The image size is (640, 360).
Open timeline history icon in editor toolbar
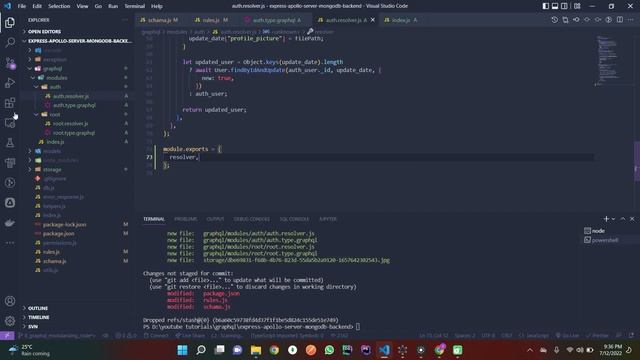pyautogui.click(x=554, y=20)
